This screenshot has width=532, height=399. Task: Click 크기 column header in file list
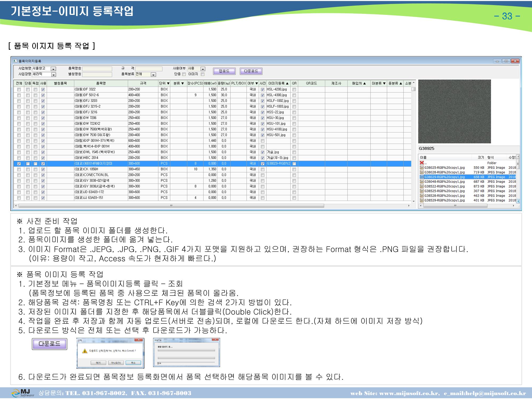point(479,157)
